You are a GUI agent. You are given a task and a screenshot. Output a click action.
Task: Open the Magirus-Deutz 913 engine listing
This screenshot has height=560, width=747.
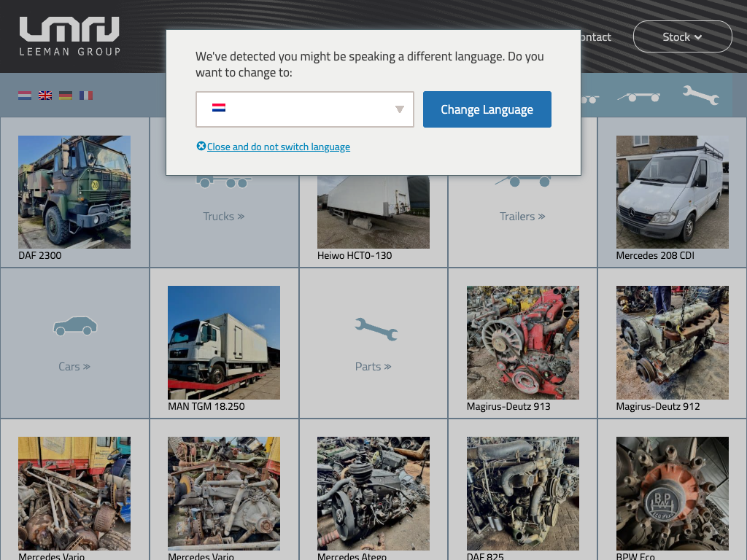pyautogui.click(x=522, y=343)
